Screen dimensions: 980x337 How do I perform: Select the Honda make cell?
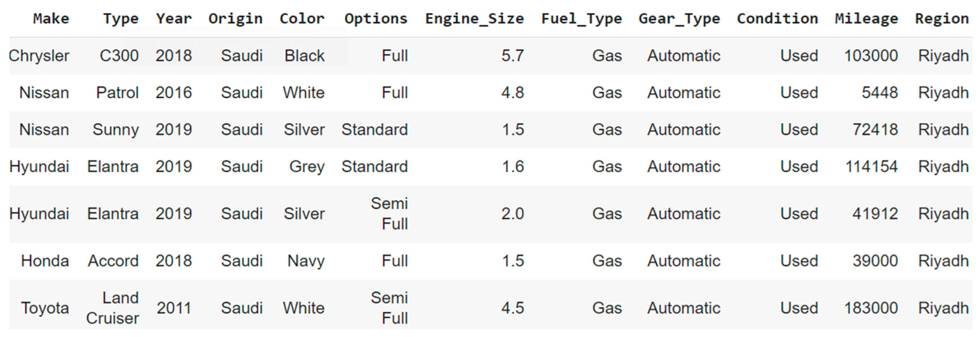pyautogui.click(x=45, y=261)
